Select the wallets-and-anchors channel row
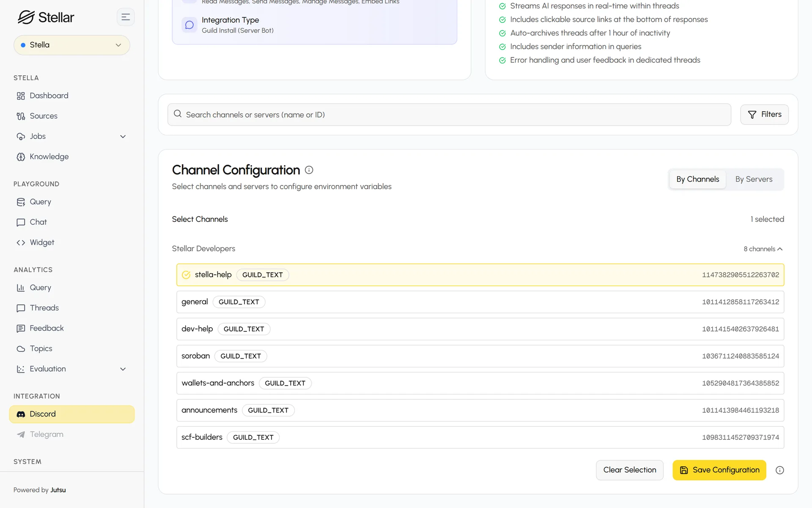This screenshot has width=812, height=508. coord(480,383)
